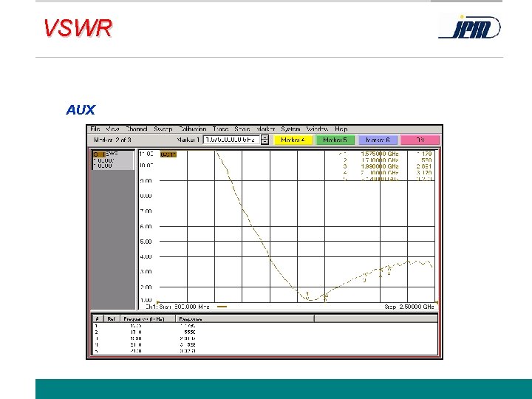Select row 1 in the marker table
Image resolution: width=532 pixels, height=399 pixels.
click(x=265, y=326)
